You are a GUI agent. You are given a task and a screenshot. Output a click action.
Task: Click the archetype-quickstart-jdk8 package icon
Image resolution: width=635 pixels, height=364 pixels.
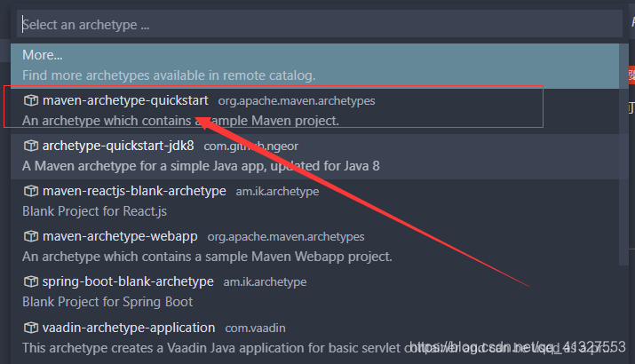pos(31,146)
